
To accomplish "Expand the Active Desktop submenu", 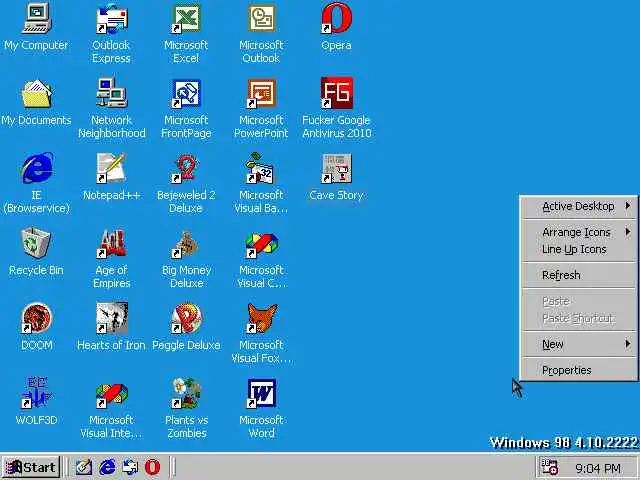I will (x=580, y=207).
